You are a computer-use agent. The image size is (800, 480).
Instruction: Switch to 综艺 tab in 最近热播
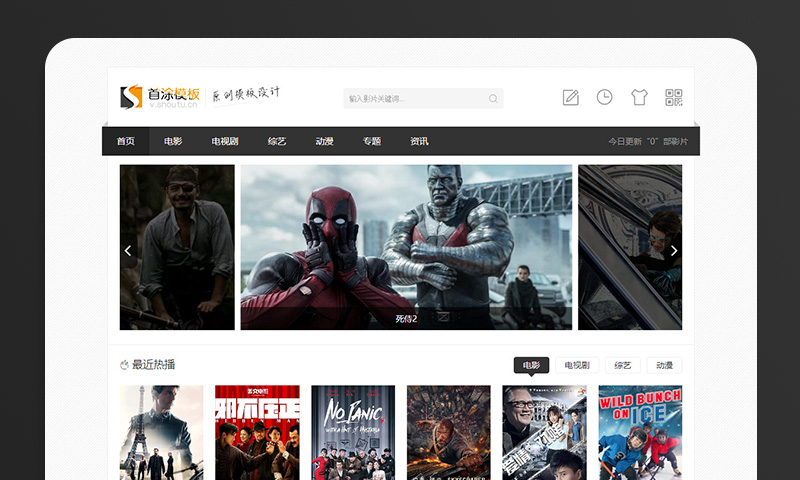coord(623,365)
